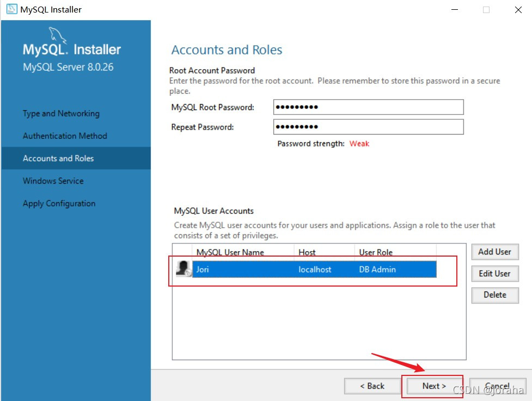Click the MySQL Server 8.0.26 label
The image size is (532, 401).
68,67
